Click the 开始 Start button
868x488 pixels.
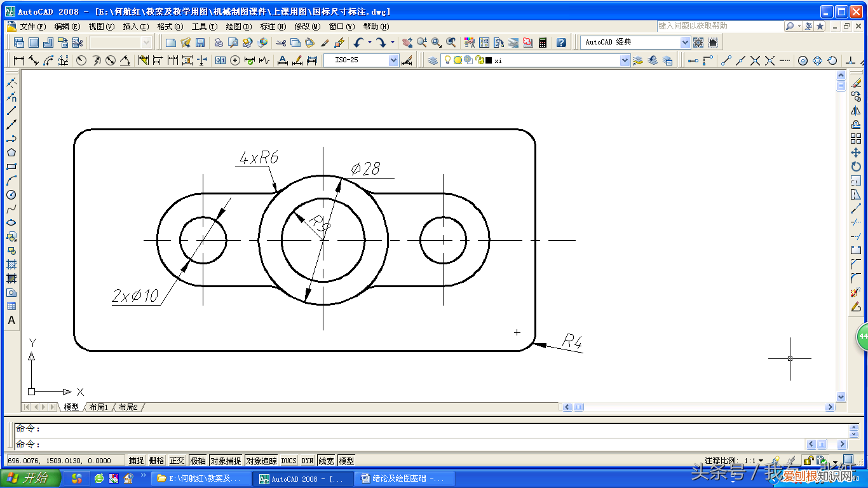tap(30, 478)
